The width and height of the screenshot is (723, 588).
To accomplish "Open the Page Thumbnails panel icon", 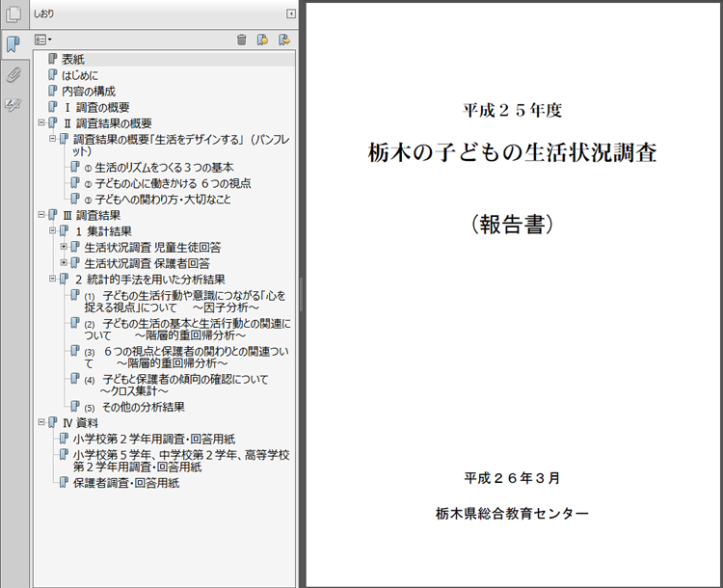I will click(13, 14).
